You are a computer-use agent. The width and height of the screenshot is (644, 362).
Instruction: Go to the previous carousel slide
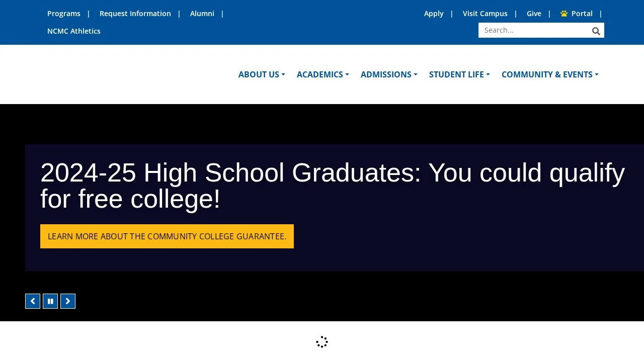(33, 301)
